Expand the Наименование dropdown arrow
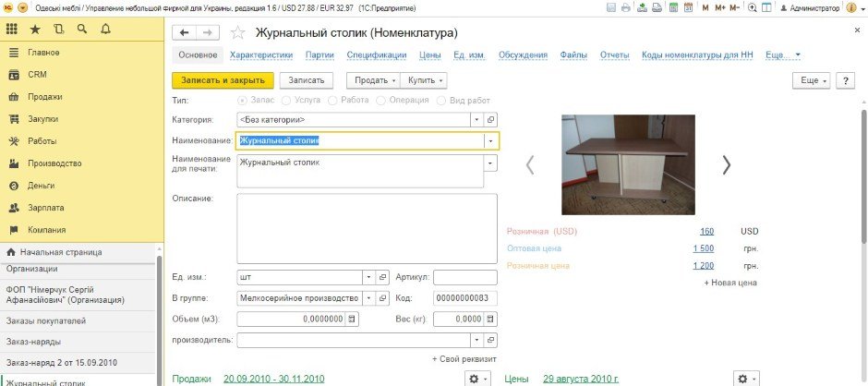The width and height of the screenshot is (868, 386). 490,140
